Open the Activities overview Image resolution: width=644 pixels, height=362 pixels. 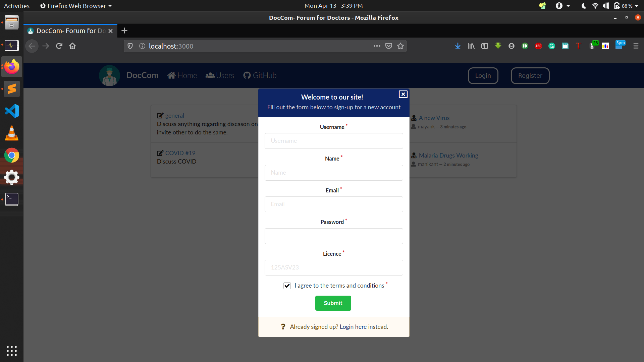coord(17,6)
